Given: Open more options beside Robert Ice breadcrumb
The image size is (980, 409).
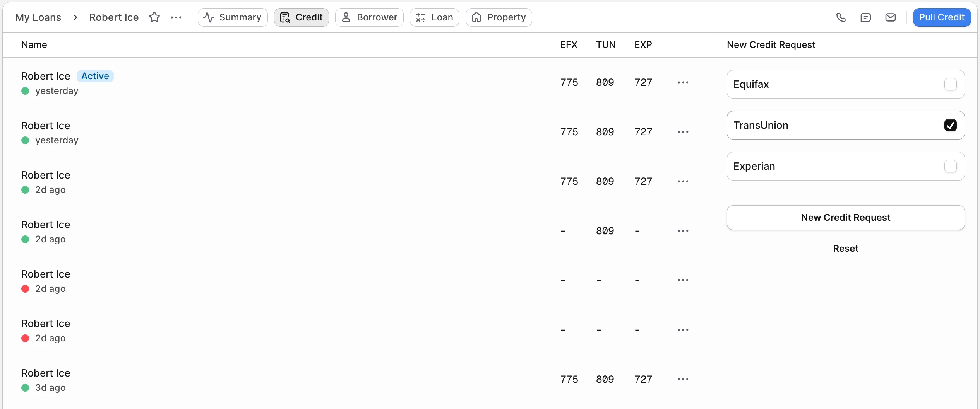Looking at the screenshot, I should [176, 17].
